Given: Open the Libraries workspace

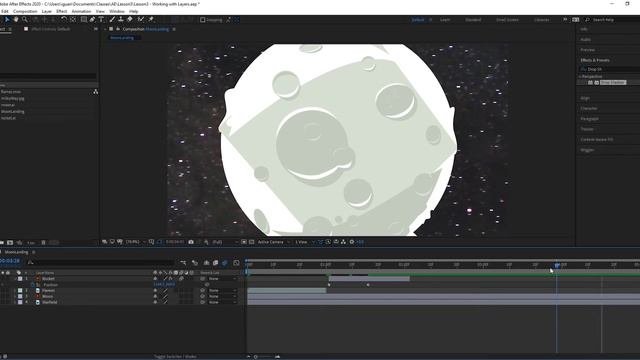Looking at the screenshot, I should (542, 20).
